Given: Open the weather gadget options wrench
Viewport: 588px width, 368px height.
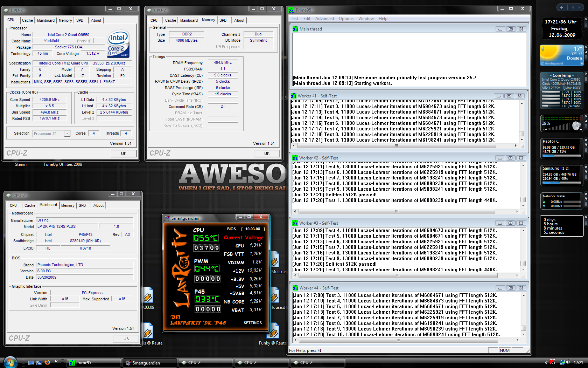Looking at the screenshot, I should coord(586,53).
